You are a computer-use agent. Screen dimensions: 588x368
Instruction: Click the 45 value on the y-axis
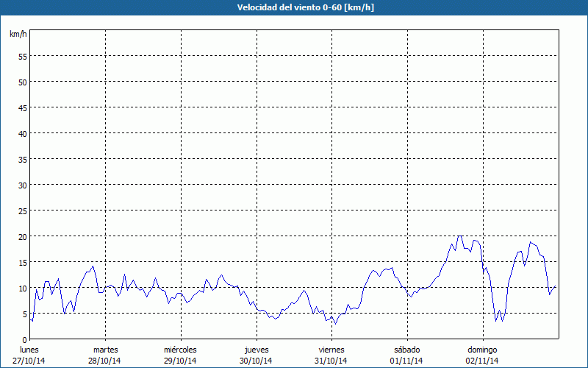pos(23,107)
